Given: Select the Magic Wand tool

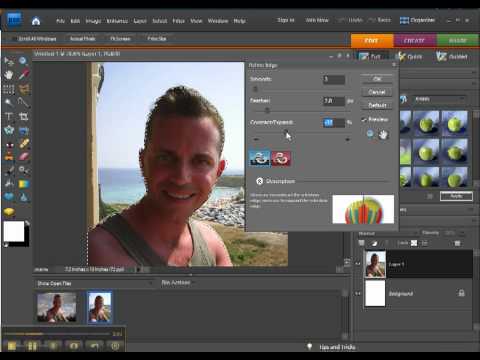Looking at the screenshot, I should click(9, 102).
